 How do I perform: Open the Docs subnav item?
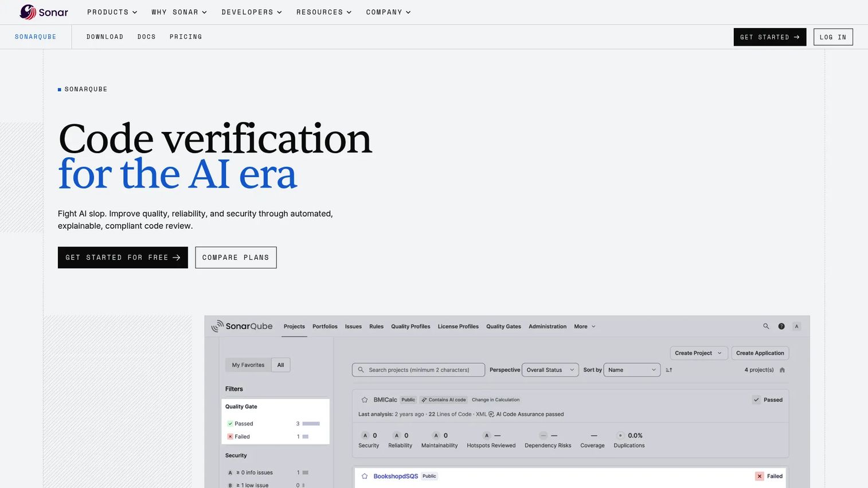pyautogui.click(x=147, y=37)
